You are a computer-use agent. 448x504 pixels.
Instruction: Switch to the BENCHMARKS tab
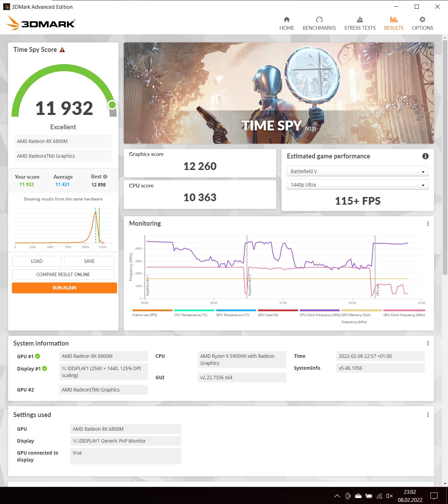[319, 23]
